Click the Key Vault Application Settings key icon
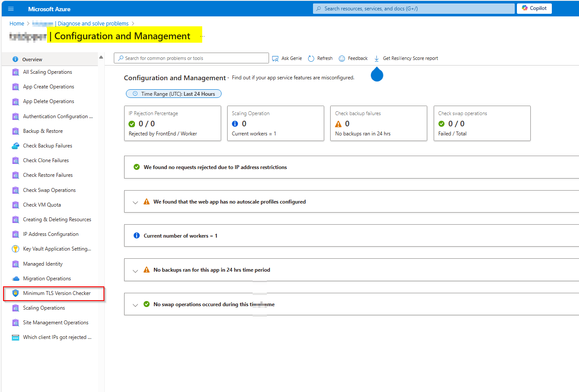The width and height of the screenshot is (579, 392). (x=16, y=249)
